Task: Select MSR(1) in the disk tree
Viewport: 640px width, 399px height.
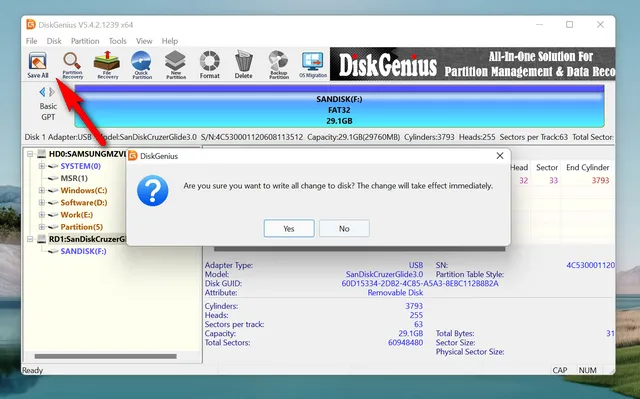Action: [x=74, y=178]
